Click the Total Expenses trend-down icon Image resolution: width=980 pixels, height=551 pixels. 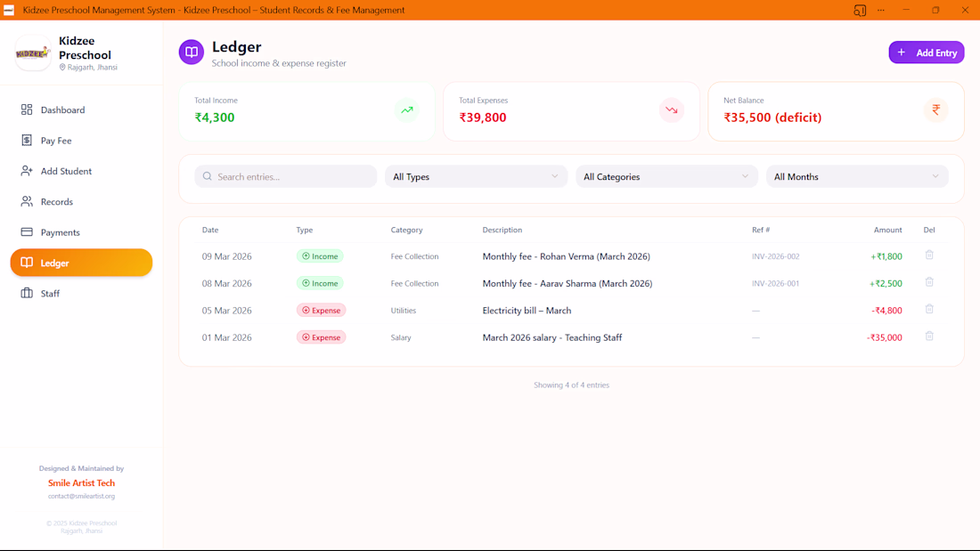[x=671, y=110]
